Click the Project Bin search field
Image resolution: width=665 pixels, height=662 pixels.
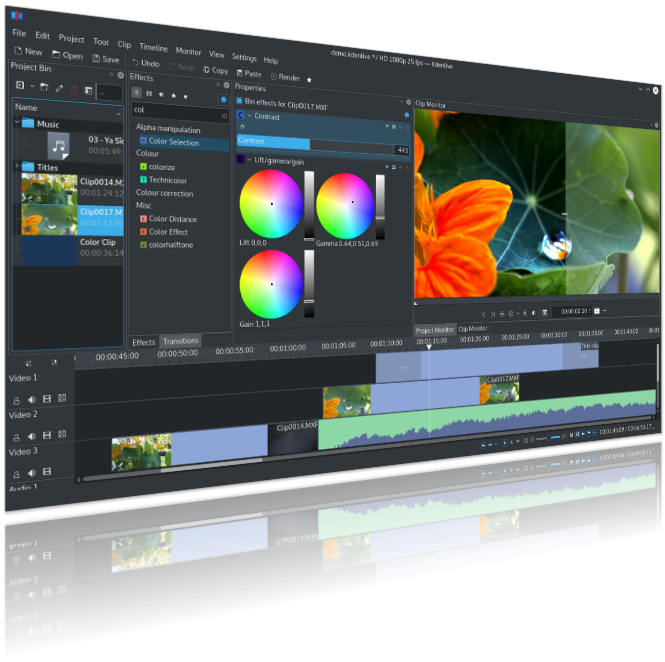click(x=109, y=92)
